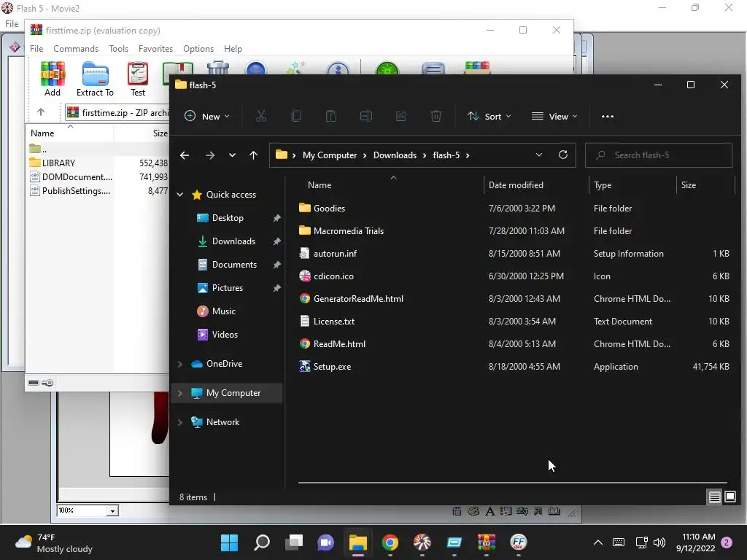Click the volume icon in system tray
The height and width of the screenshot is (560, 747).
pos(659,542)
